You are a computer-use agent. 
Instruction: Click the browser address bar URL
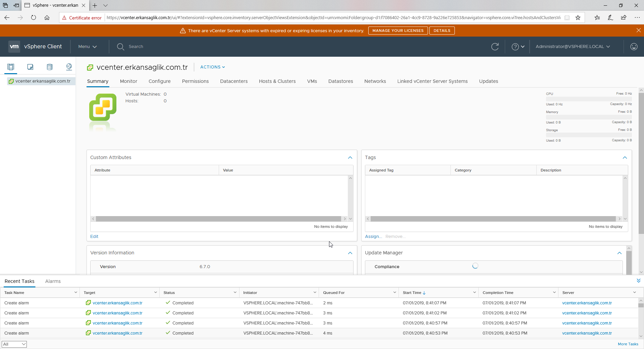pyautogui.click(x=333, y=17)
